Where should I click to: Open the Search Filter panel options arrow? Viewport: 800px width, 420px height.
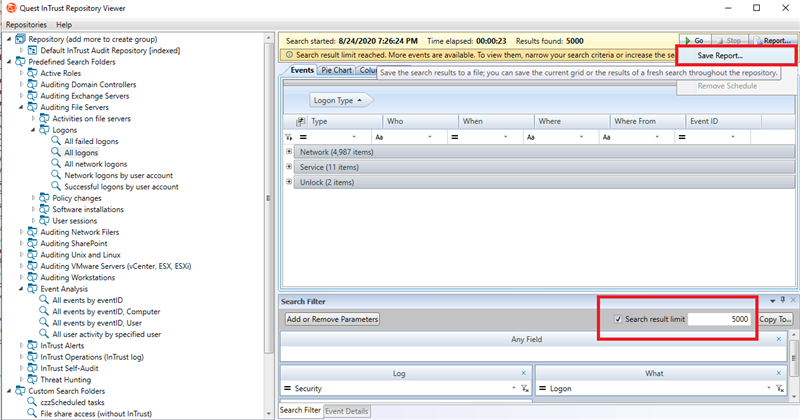click(772, 301)
